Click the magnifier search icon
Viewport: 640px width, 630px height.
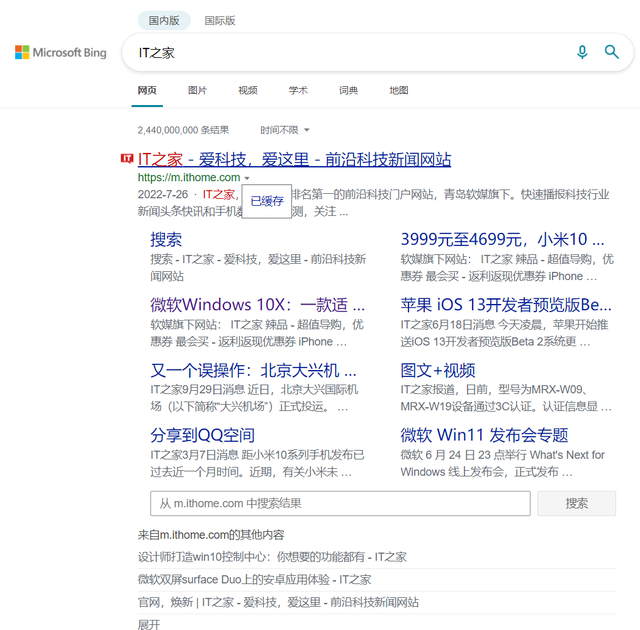tap(611, 52)
